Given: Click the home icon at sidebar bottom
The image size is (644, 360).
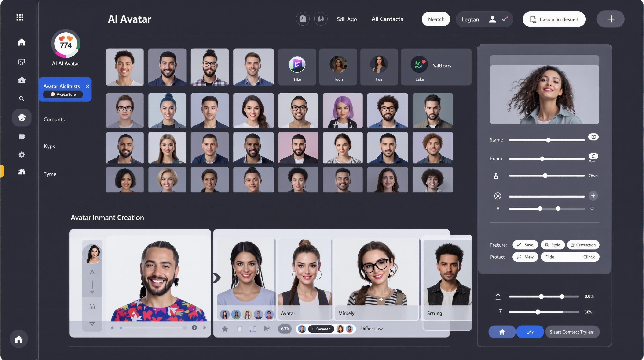Looking at the screenshot, I should point(19,339).
